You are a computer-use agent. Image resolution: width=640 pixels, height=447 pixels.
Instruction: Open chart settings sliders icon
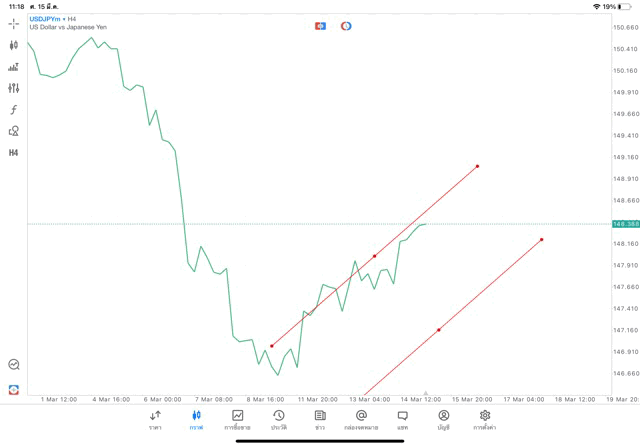[x=14, y=88]
